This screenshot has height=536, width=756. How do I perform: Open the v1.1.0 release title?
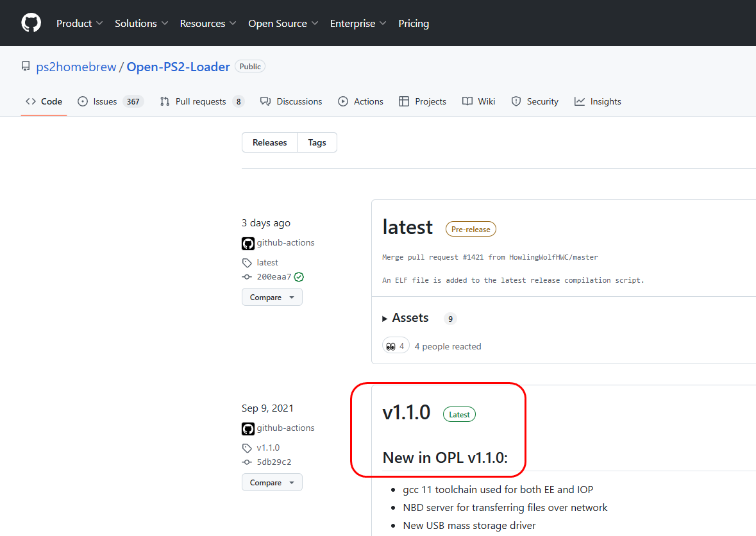click(406, 413)
